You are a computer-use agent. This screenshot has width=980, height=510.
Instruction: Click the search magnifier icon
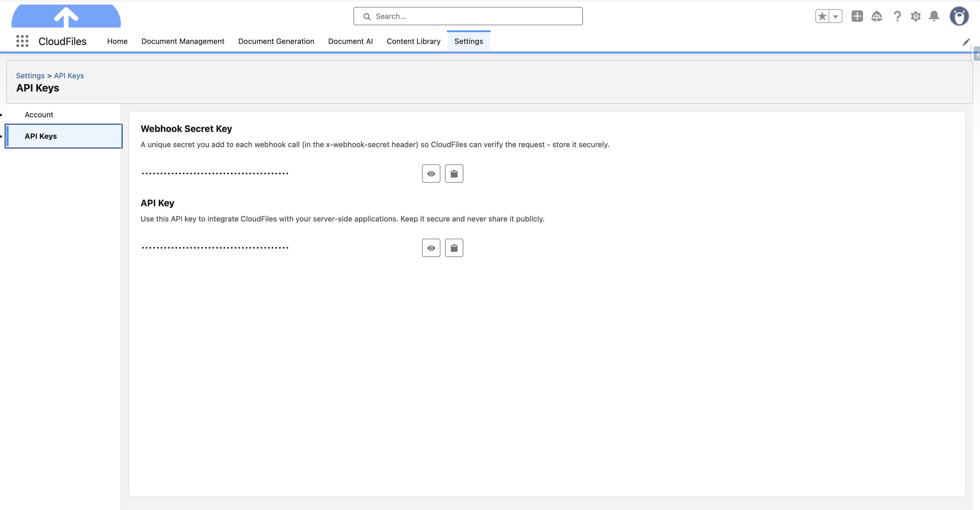point(367,17)
